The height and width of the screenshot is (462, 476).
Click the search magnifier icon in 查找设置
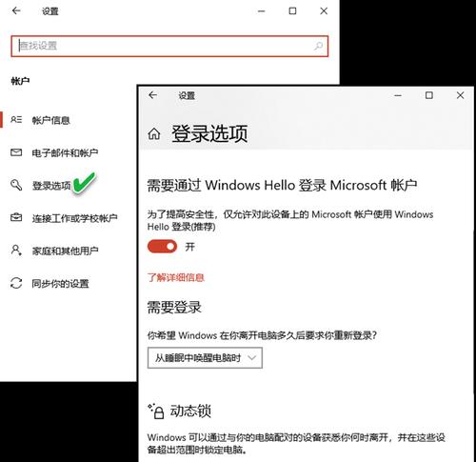(318, 46)
